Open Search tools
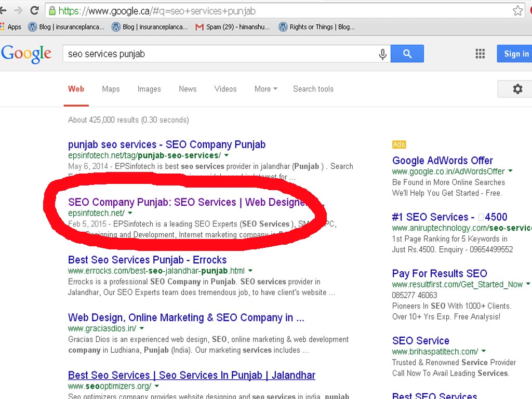The image size is (532, 399). point(313,89)
